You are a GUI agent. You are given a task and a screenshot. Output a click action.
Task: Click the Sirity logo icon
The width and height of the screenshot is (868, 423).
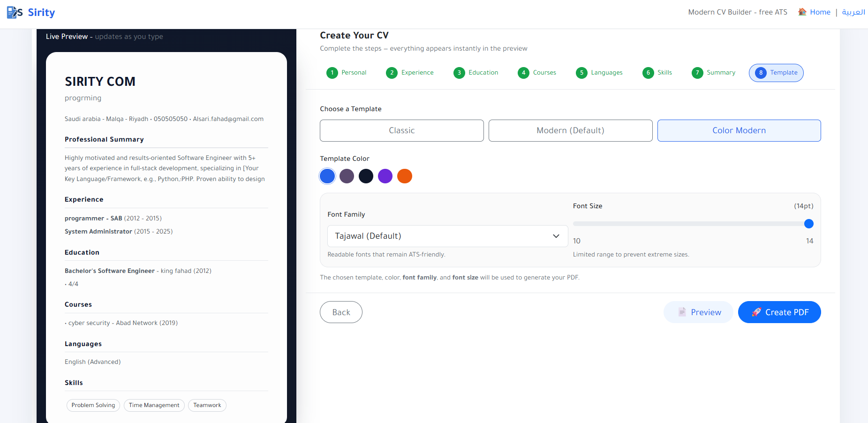(11, 12)
